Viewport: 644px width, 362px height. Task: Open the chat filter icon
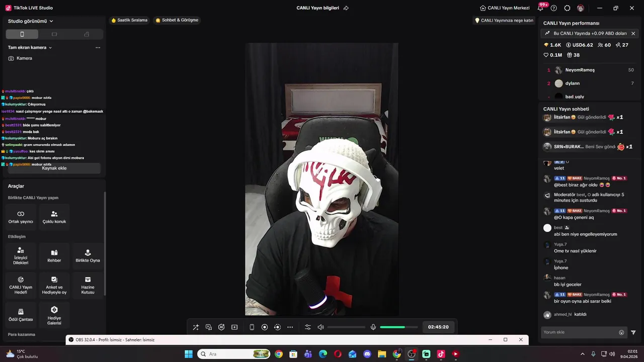click(633, 332)
